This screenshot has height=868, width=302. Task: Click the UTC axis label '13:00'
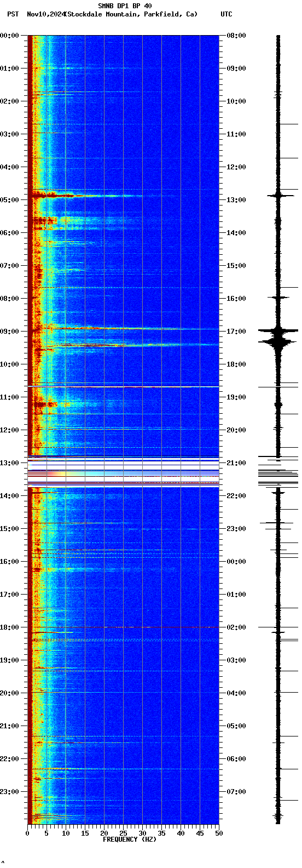point(236,200)
